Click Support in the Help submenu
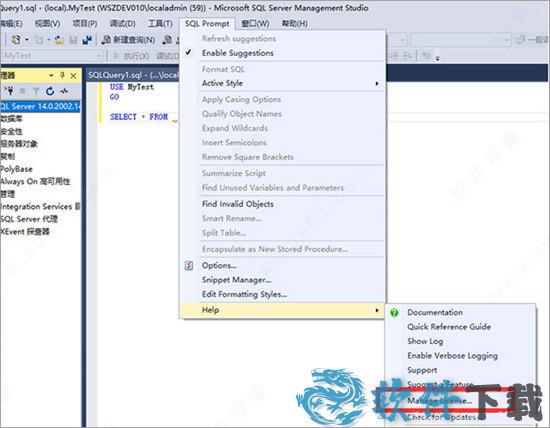The height and width of the screenshot is (428, 550). click(422, 370)
